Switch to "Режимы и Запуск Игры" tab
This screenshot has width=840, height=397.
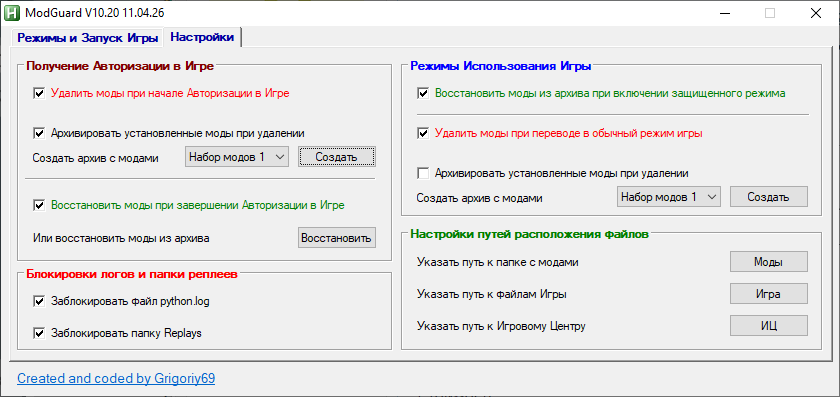coord(88,38)
